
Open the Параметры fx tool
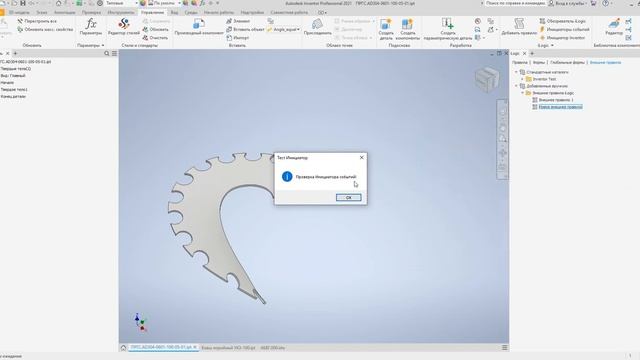pyautogui.click(x=91, y=27)
